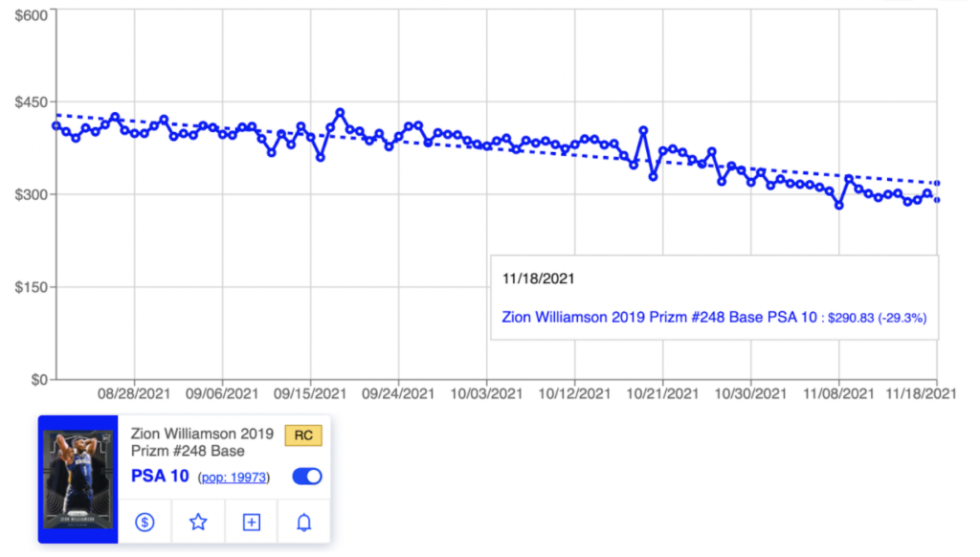Viewport: 980px width, 557px height.
Task: Select the last data point on 11/18/2021
Action: 936,199
